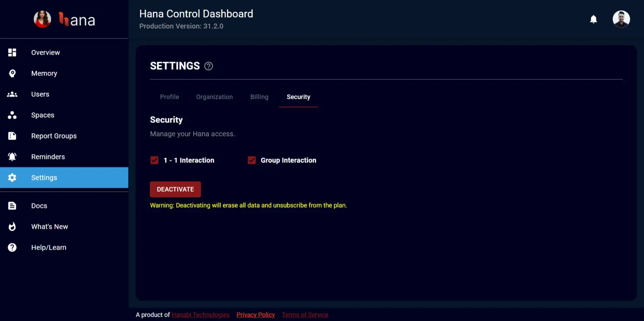The width and height of the screenshot is (644, 321).
Task: Select the Security tab
Action: point(299,97)
